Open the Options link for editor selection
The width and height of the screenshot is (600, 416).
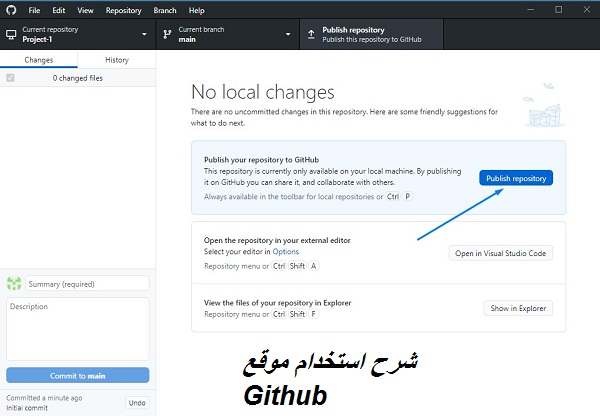tap(285, 251)
